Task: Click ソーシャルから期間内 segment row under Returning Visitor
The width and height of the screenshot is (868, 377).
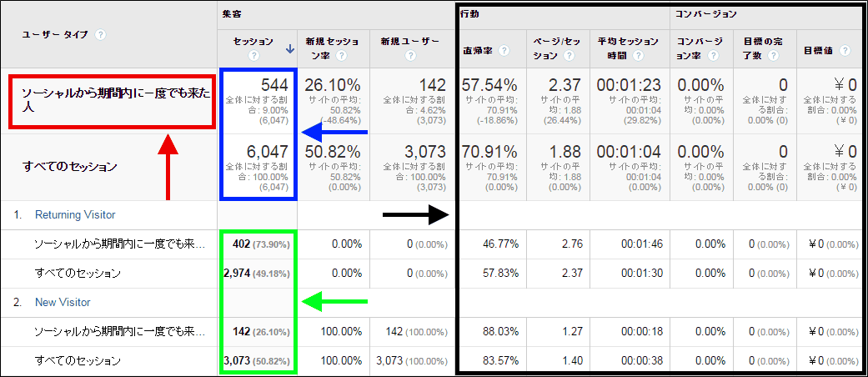Action: tap(119, 244)
